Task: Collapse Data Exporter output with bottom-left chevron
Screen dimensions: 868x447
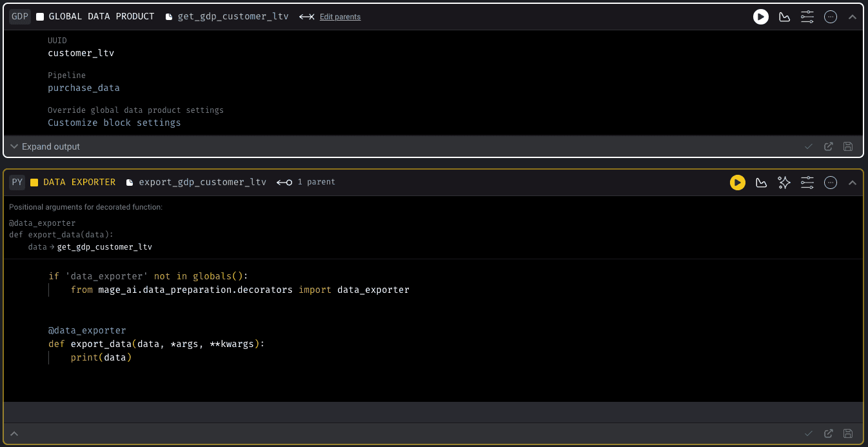Action: 14,434
